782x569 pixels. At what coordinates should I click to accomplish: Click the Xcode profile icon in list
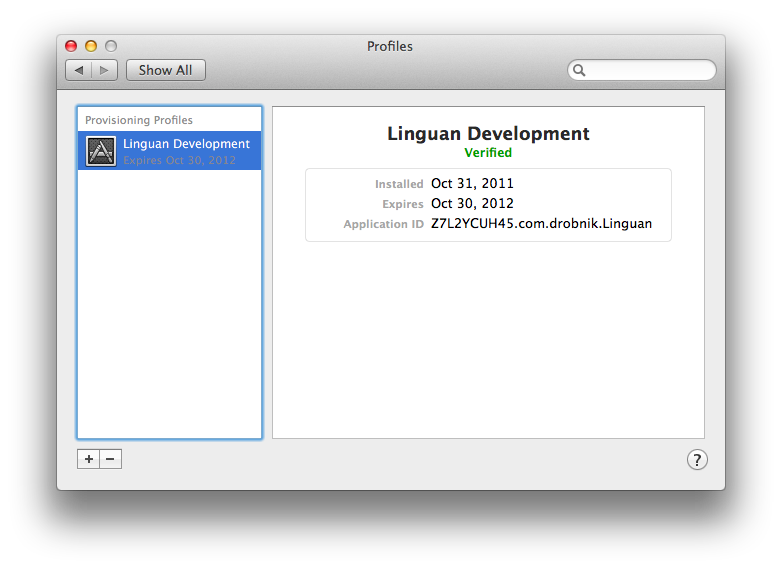(101, 151)
